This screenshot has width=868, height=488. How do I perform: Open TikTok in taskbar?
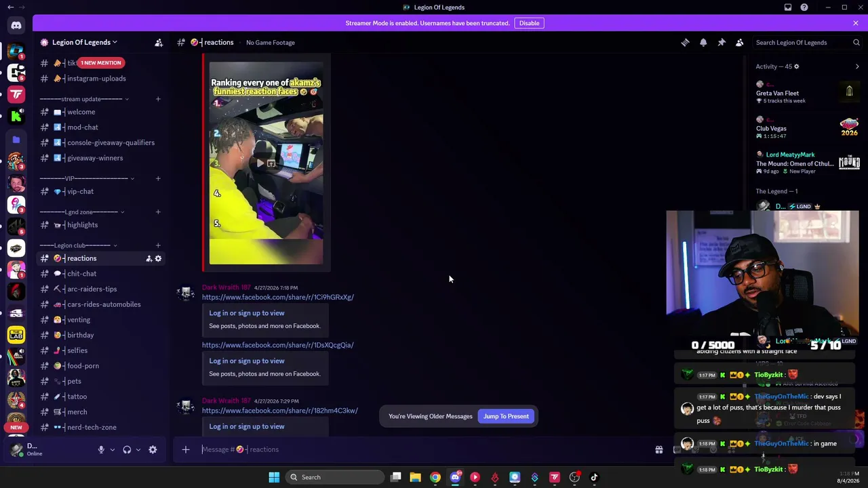[594, 477]
